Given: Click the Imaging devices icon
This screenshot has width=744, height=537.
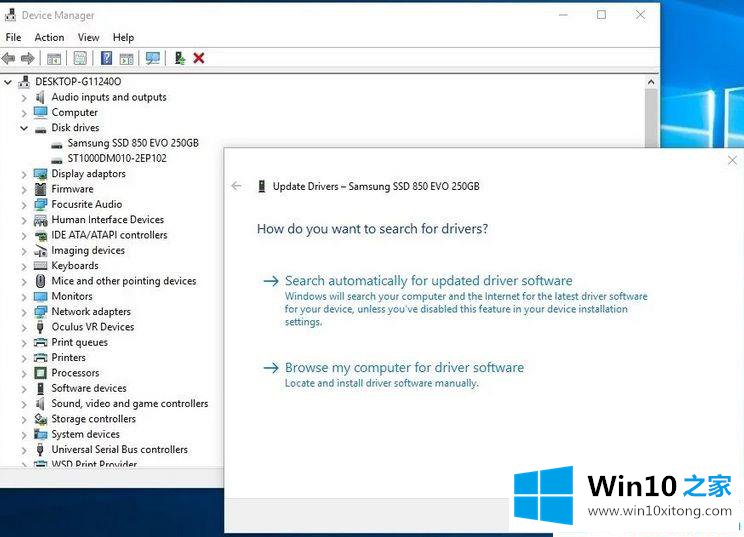Looking at the screenshot, I should pos(41,250).
